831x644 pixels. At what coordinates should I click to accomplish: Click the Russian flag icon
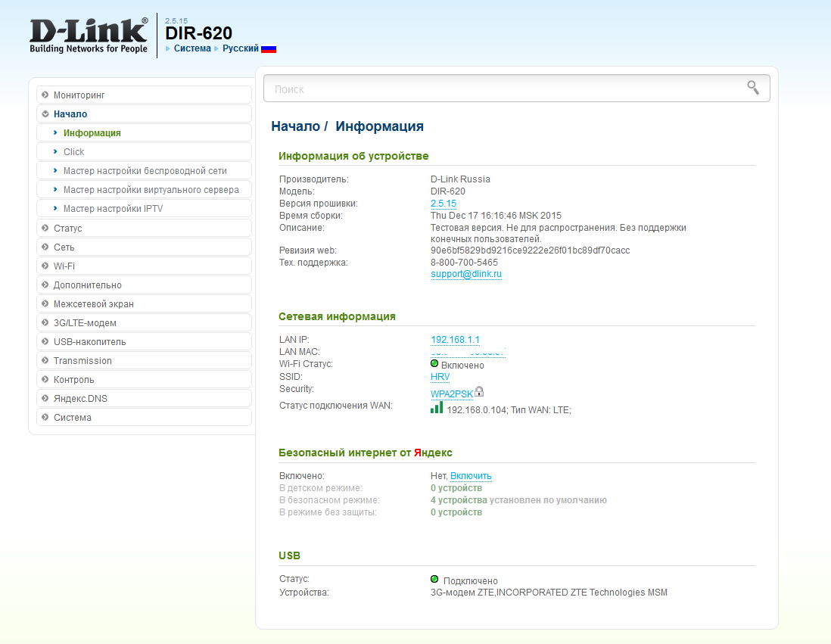269,48
